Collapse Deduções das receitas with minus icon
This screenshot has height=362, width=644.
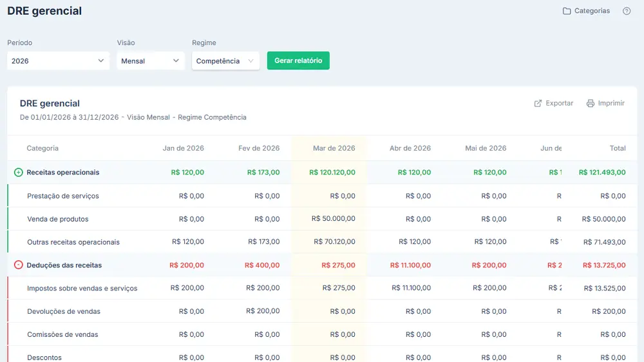click(x=19, y=265)
